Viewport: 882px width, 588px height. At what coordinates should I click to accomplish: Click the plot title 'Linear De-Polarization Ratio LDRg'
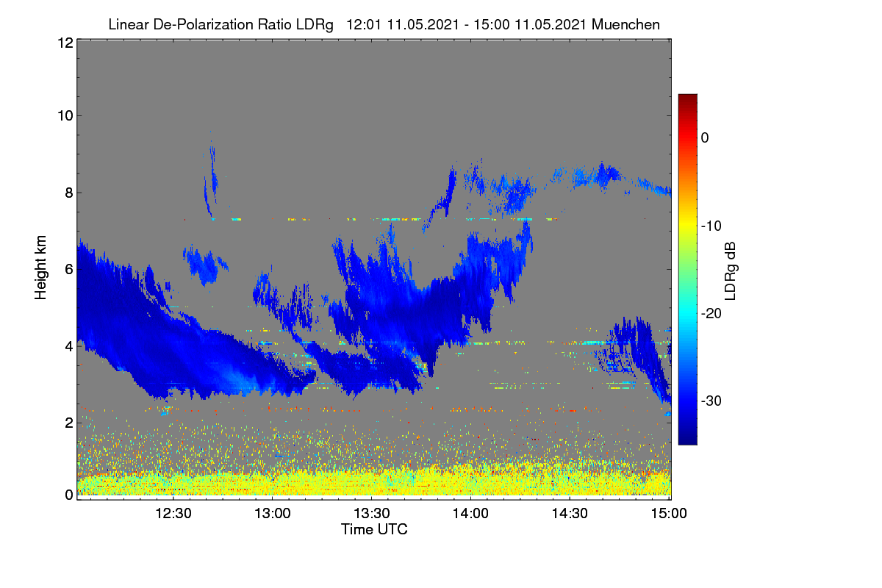click(220, 24)
